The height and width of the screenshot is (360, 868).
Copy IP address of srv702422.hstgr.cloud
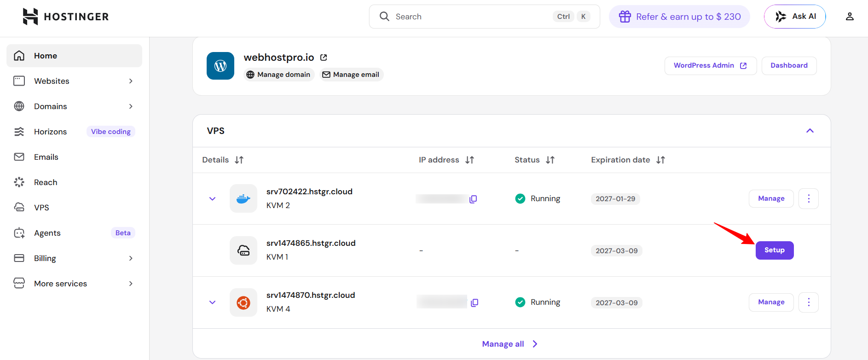(473, 199)
